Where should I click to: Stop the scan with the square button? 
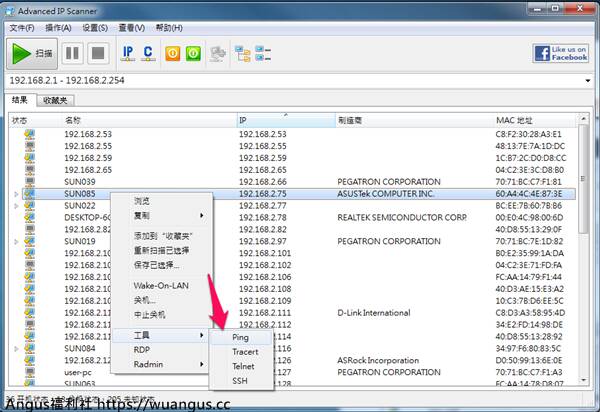click(x=98, y=53)
